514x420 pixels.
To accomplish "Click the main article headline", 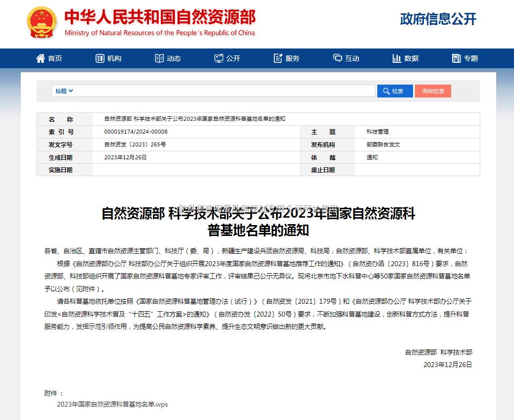I will (x=258, y=222).
